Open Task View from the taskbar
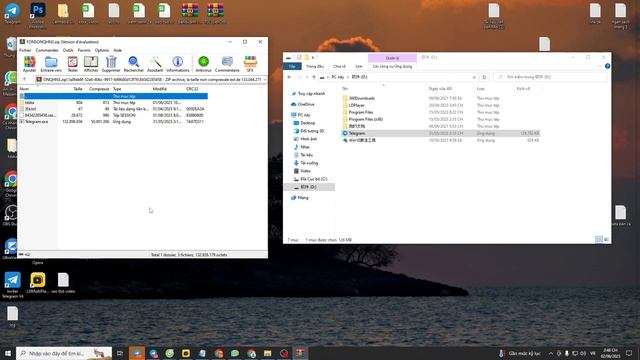 120,353
